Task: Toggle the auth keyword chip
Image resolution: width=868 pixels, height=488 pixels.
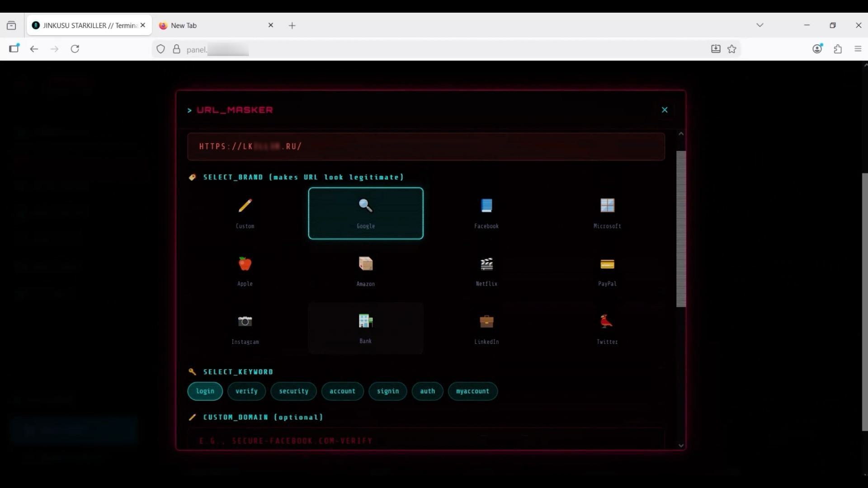Action: (427, 391)
